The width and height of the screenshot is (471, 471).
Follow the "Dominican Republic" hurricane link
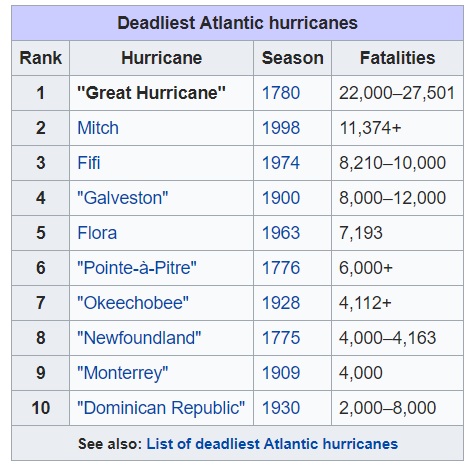pos(161,408)
